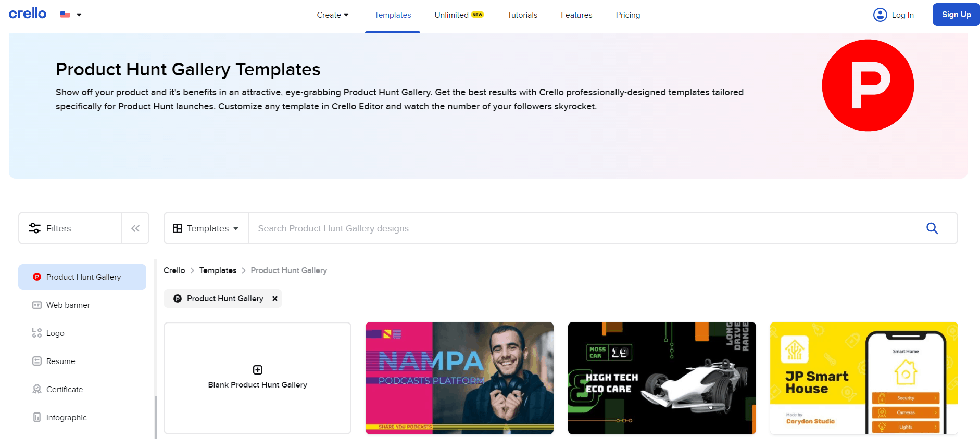980x439 pixels.
Task: Click the Blank Product Hunt Gallery label
Action: [x=258, y=385]
